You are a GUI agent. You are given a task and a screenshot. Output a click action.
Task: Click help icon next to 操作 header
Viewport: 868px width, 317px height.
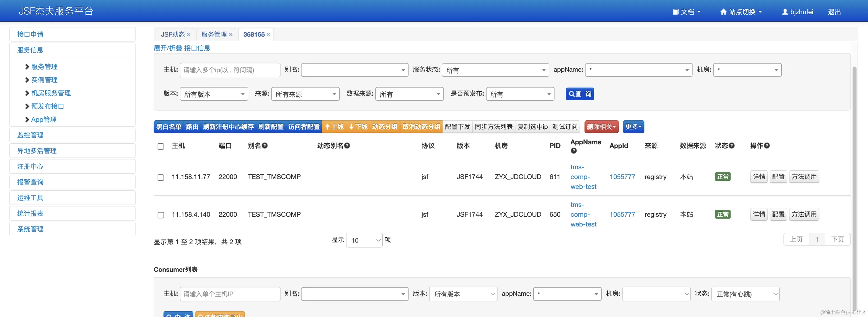click(767, 146)
